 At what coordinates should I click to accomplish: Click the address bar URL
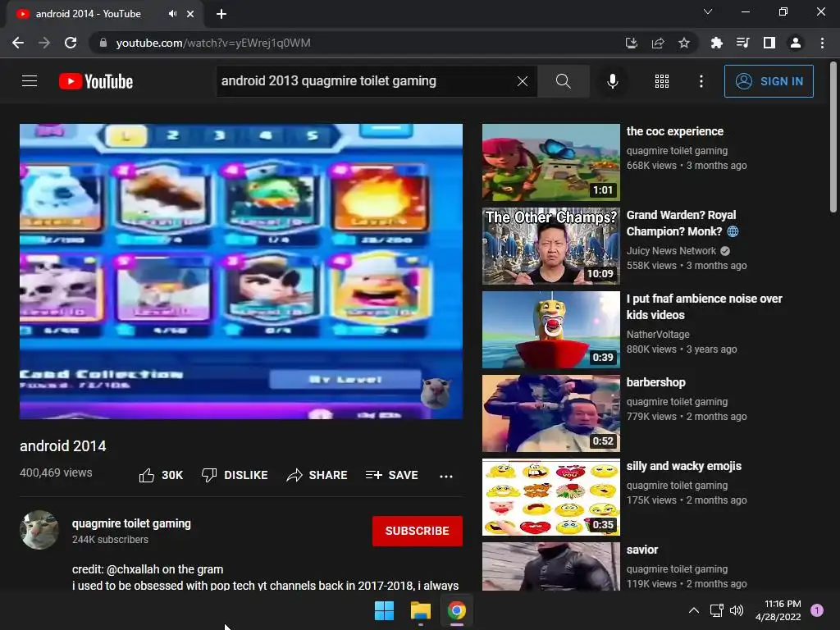point(213,43)
